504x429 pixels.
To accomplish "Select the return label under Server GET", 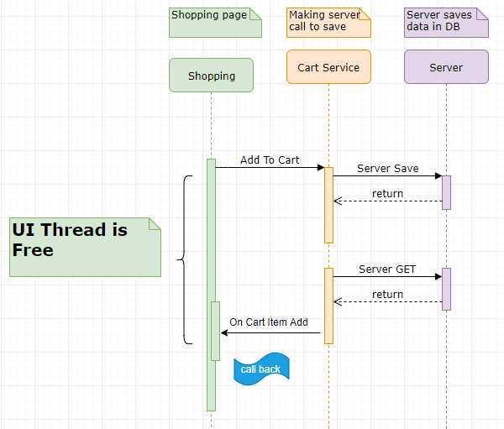I will (x=387, y=295).
